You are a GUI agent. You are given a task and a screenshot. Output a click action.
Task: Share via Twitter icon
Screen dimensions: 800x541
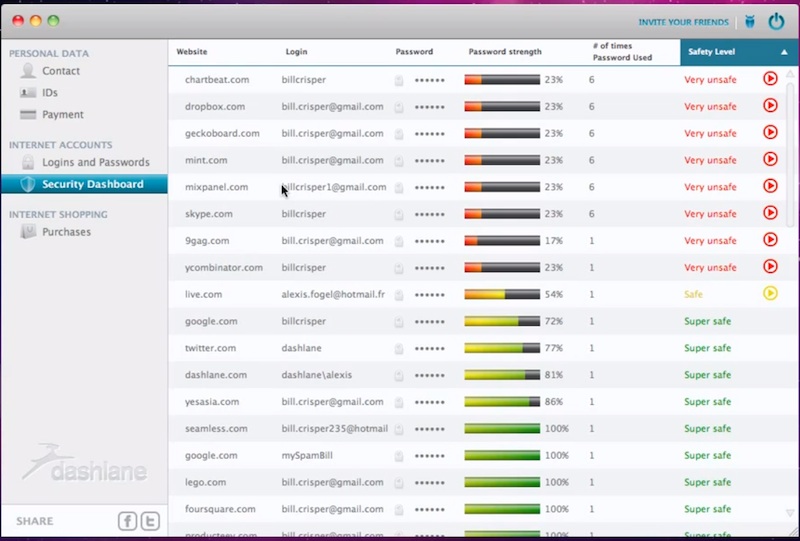(150, 521)
